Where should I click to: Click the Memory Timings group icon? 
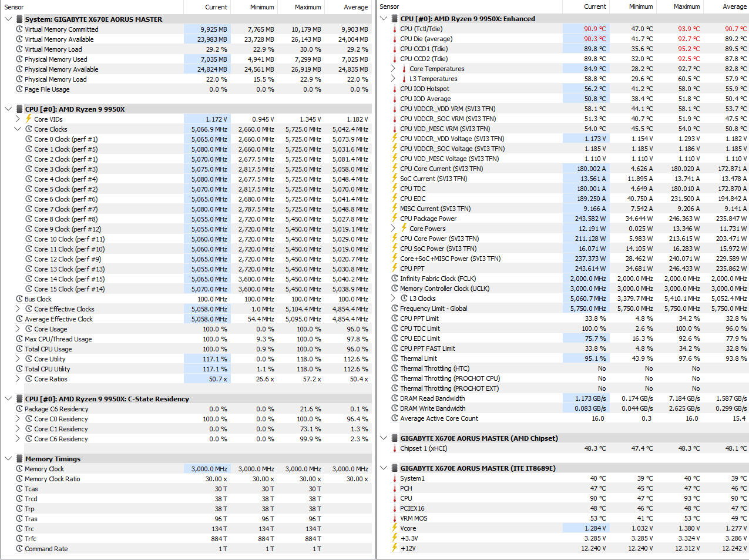point(19,459)
